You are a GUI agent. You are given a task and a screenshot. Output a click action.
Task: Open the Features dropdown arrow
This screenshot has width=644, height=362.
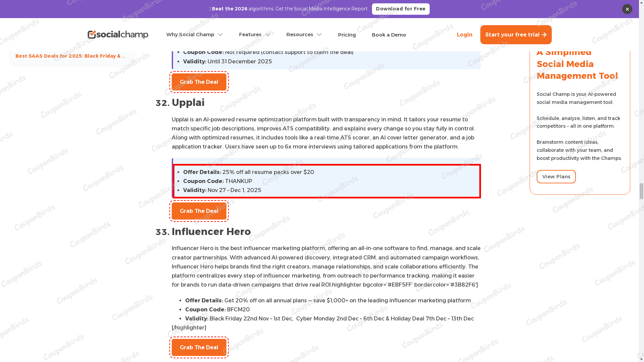[x=268, y=35]
